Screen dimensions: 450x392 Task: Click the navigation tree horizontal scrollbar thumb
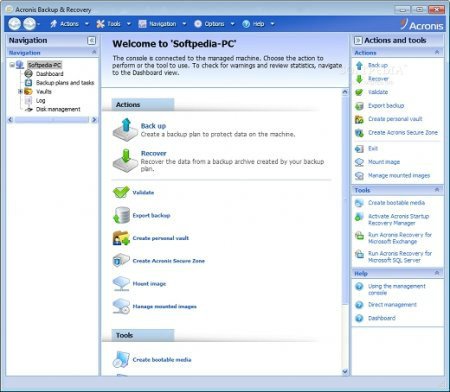coord(52,120)
